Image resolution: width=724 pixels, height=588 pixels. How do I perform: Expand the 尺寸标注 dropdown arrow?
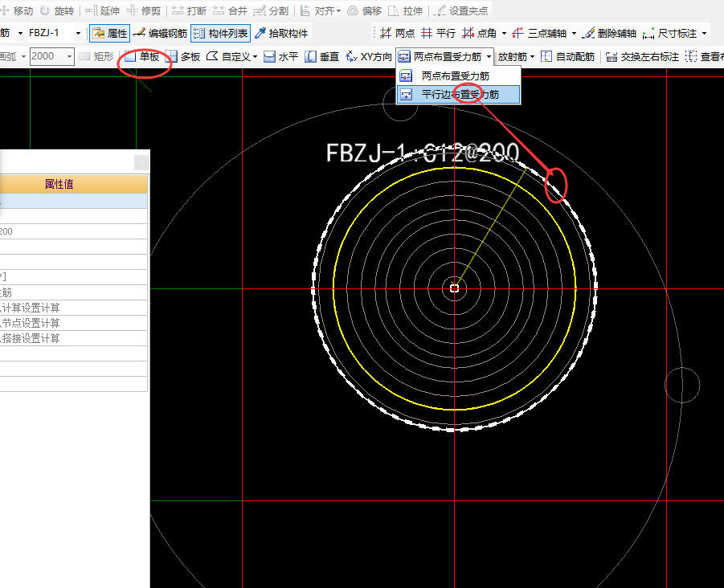[x=704, y=33]
